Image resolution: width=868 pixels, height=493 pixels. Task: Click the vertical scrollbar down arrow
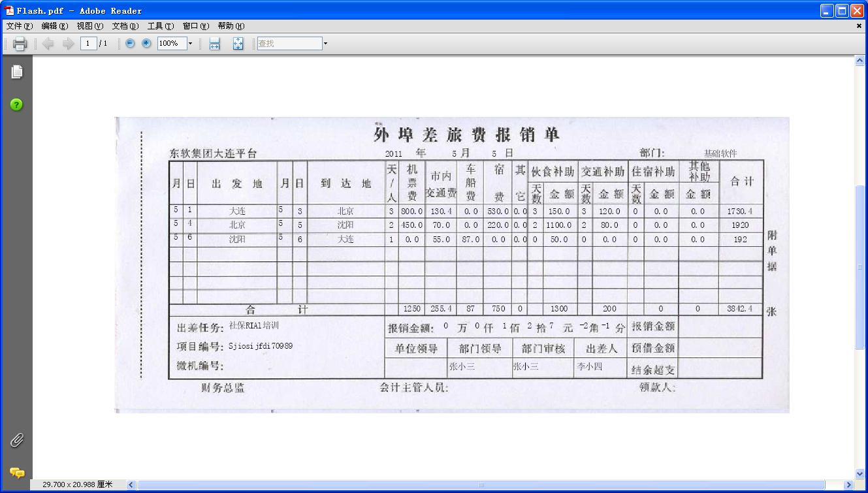coord(860,473)
